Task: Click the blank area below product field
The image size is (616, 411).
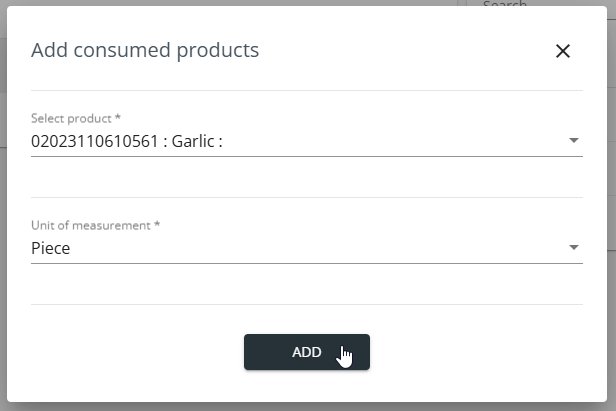Action: point(307,177)
